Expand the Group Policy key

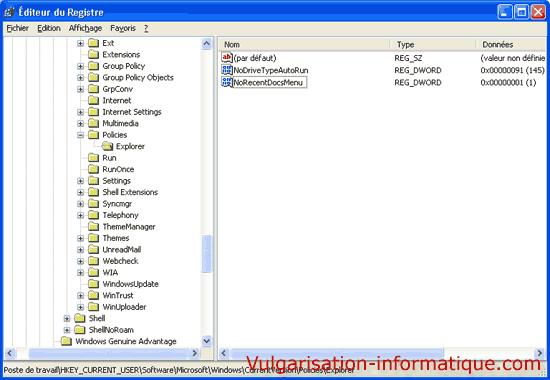click(x=81, y=66)
